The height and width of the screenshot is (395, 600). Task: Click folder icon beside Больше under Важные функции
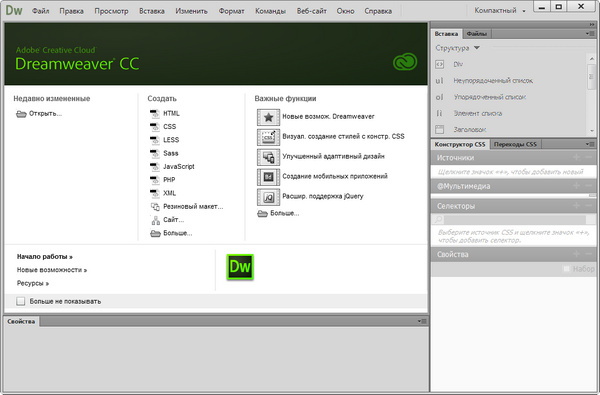click(262, 213)
